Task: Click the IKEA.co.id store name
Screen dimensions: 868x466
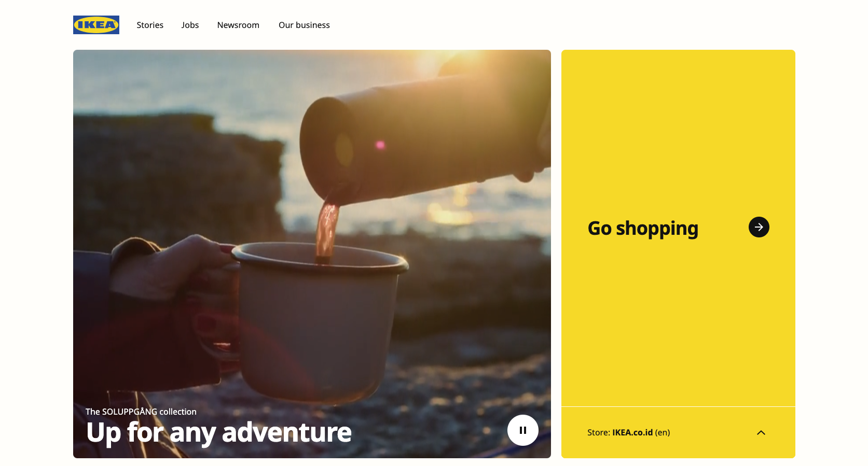Action: coord(632,432)
